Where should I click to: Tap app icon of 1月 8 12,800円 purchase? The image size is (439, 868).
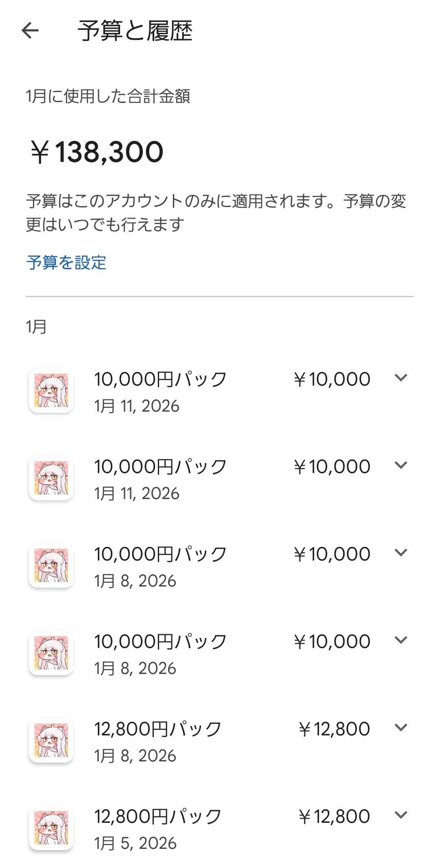(x=51, y=740)
